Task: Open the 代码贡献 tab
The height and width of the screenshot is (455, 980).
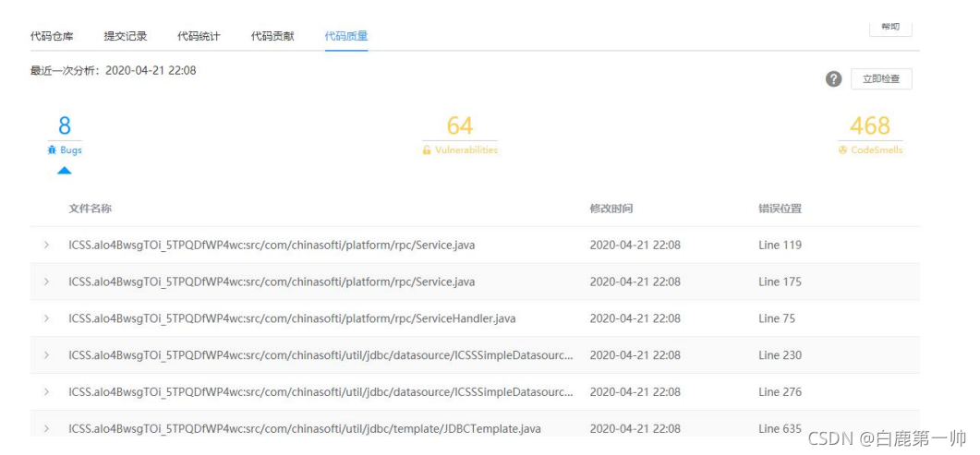Action: [x=272, y=36]
